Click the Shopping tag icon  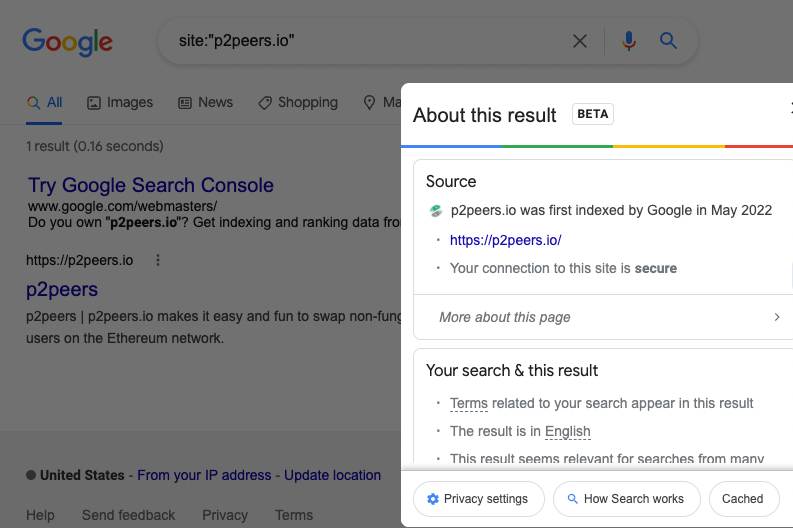[x=265, y=103]
